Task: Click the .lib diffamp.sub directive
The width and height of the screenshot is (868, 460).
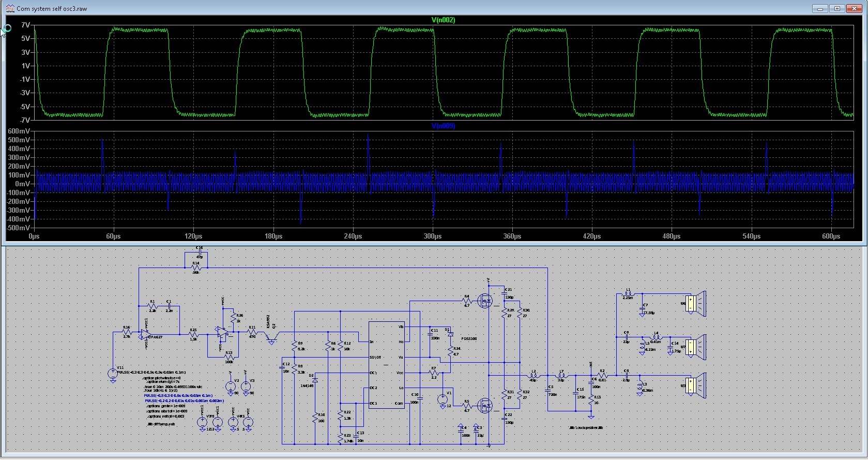Action: [161, 424]
